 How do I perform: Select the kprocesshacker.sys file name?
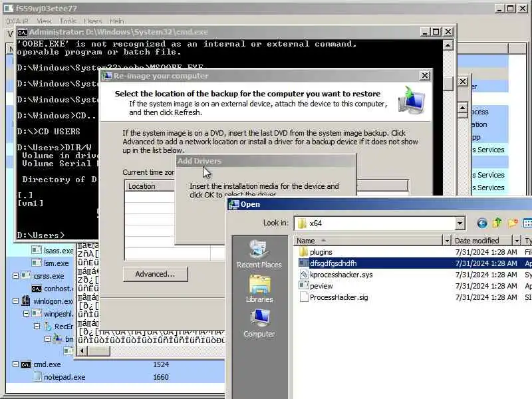[x=341, y=275]
